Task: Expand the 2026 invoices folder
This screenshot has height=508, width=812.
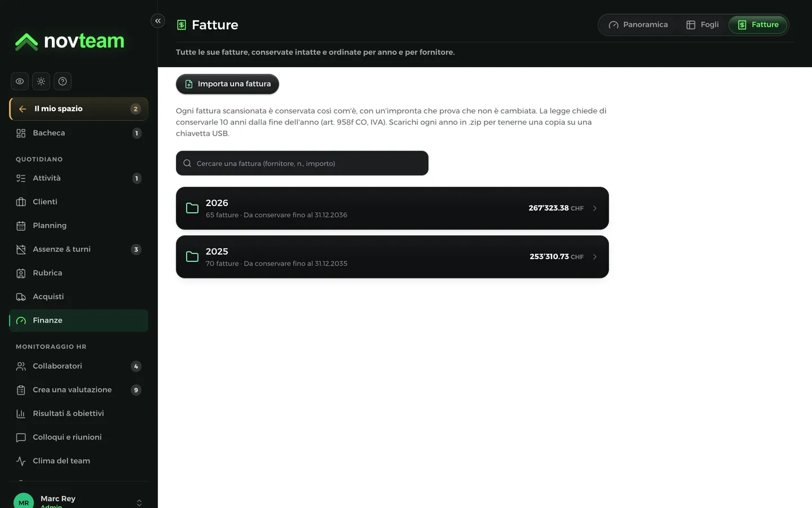Action: [392, 208]
